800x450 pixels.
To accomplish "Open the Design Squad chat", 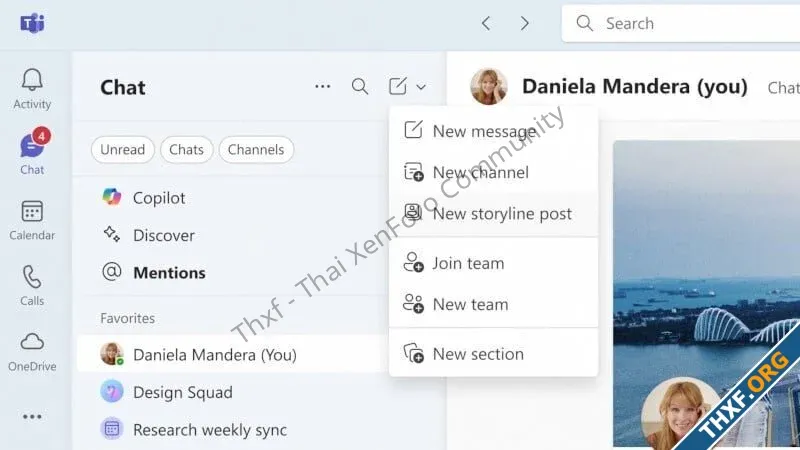I will pyautogui.click(x=231, y=392).
